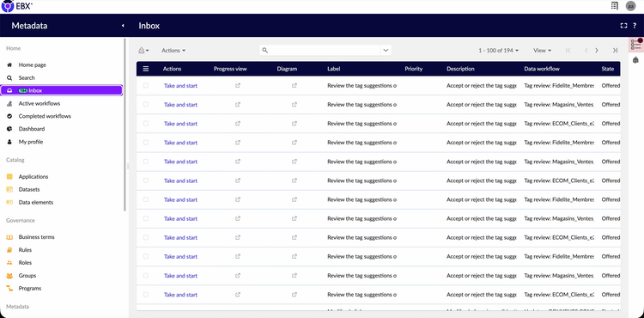Viewport: 644px width, 318px height.
Task: Click the EBX logo icon
Action: pos(8,6)
